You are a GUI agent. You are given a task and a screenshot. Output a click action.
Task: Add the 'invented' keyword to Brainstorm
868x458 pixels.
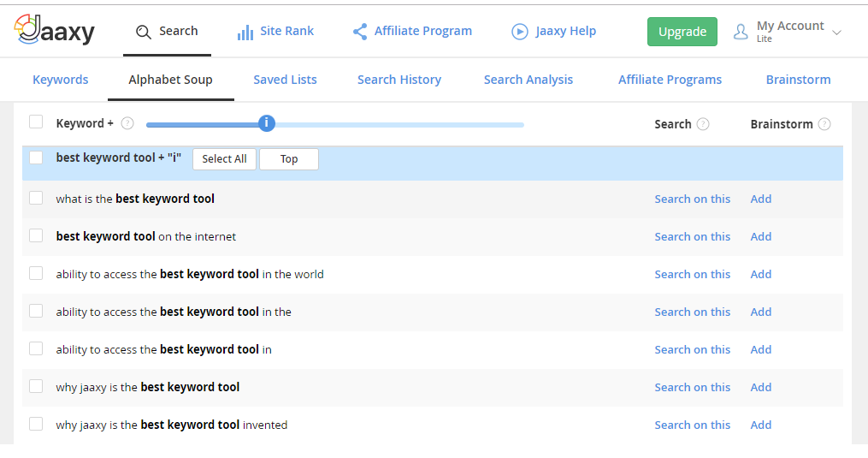pos(760,425)
